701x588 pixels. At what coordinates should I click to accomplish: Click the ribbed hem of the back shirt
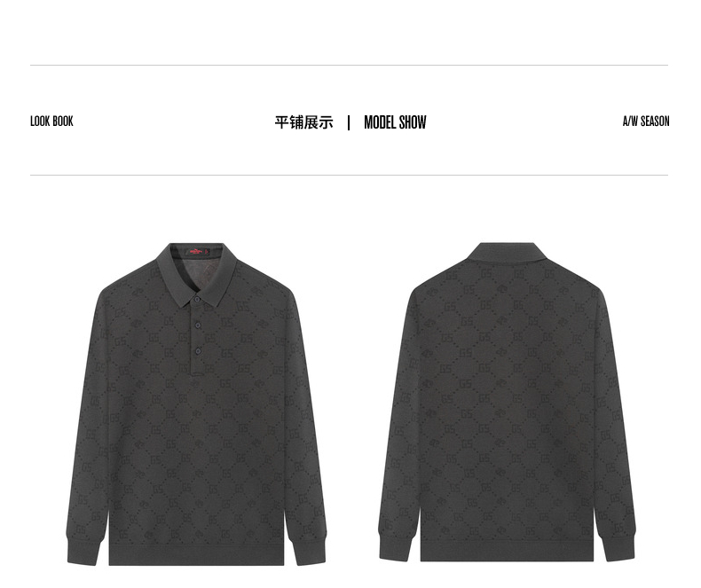pyautogui.click(x=507, y=551)
